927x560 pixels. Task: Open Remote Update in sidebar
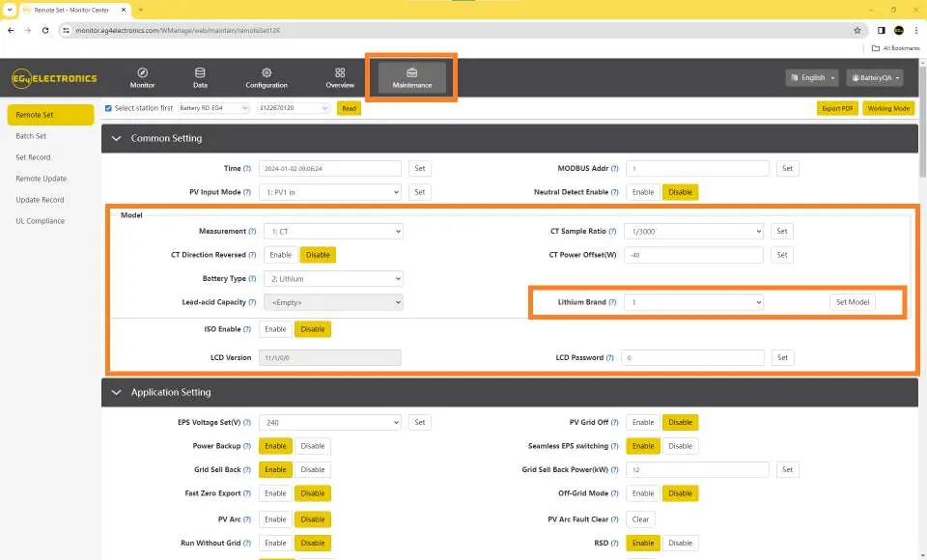[x=41, y=179]
